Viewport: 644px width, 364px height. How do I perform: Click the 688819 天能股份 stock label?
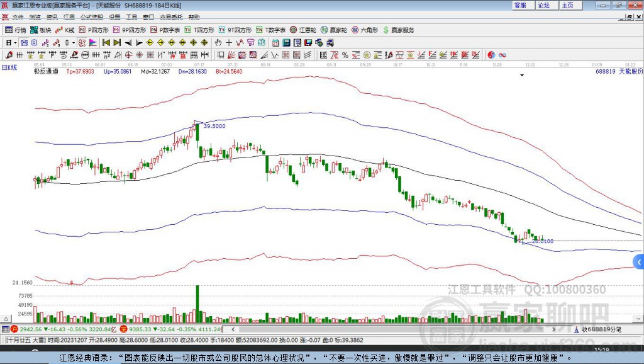click(x=619, y=72)
